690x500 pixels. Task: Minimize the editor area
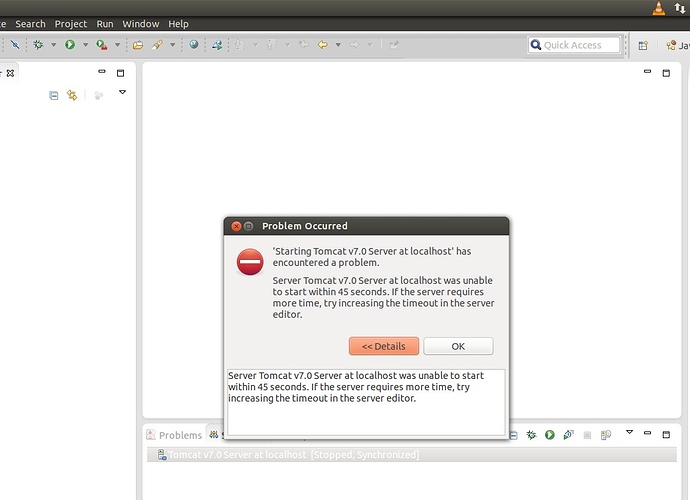(647, 71)
